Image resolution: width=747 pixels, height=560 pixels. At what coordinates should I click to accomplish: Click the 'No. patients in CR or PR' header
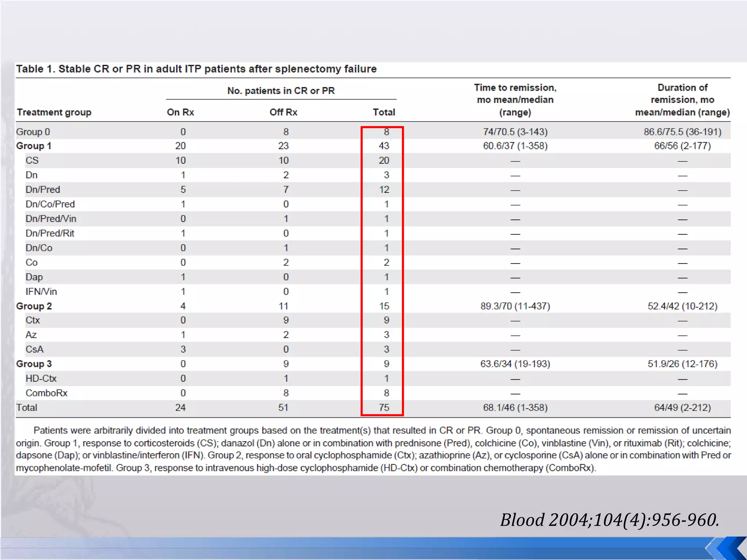[281, 91]
